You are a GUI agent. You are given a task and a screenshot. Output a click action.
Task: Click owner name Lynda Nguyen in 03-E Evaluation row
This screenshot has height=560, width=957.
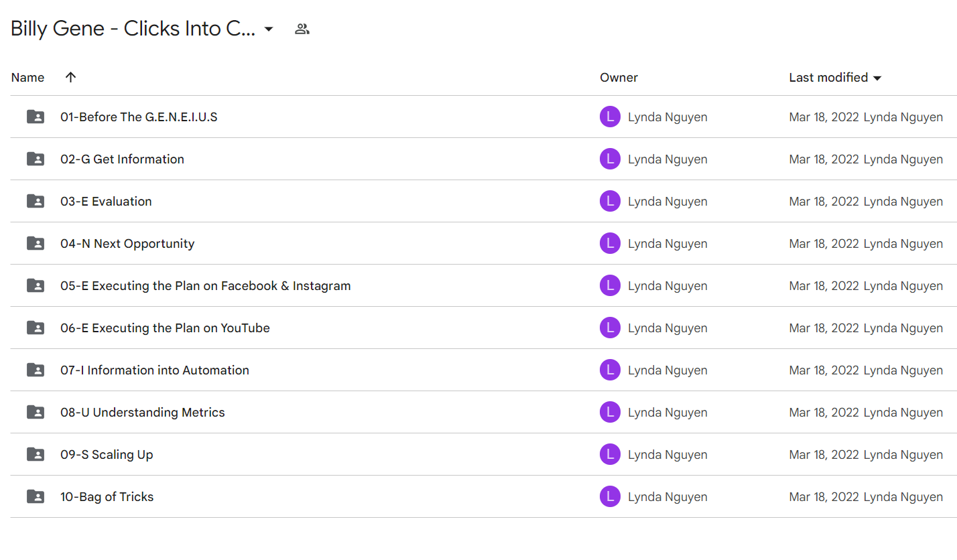[x=667, y=202]
